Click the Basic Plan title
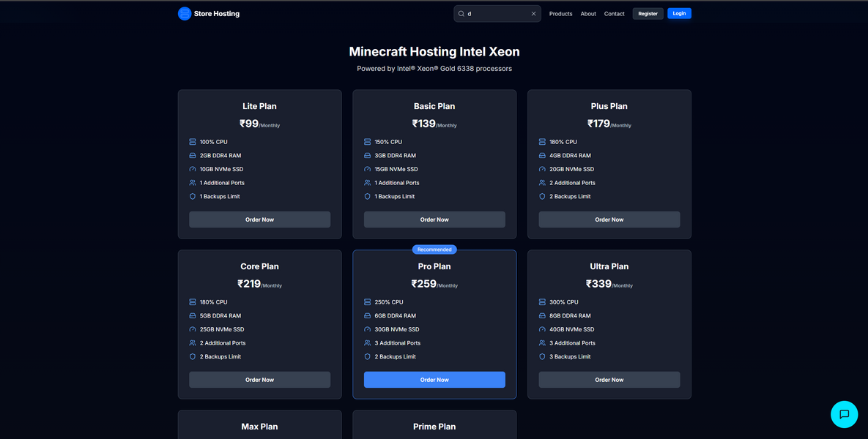Viewport: 868px width, 439px height. tap(434, 106)
